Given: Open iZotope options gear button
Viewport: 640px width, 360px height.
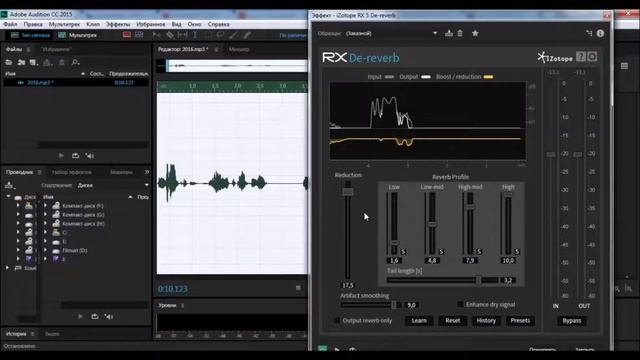Looking at the screenshot, I should (592, 56).
